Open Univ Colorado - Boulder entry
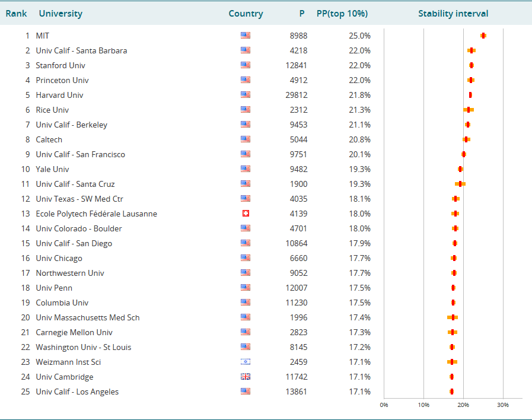The height and width of the screenshot is (420, 532). 79,228
